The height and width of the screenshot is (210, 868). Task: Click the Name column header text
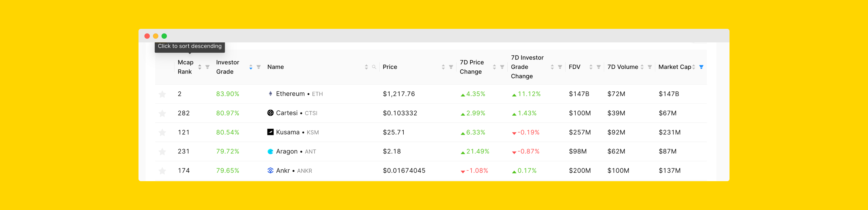point(275,67)
